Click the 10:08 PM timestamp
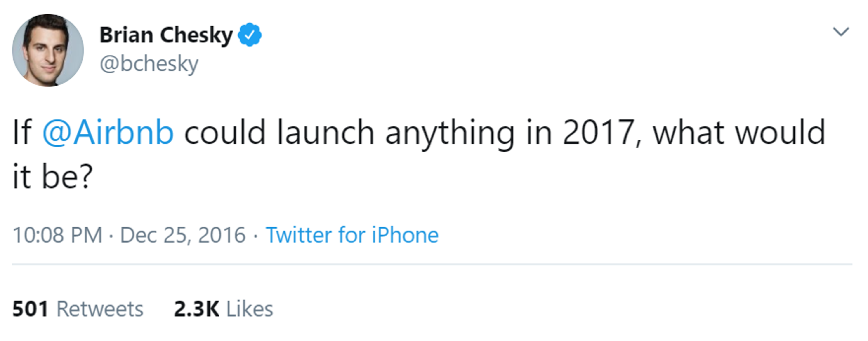Image resolution: width=868 pixels, height=341 pixels. (x=57, y=235)
